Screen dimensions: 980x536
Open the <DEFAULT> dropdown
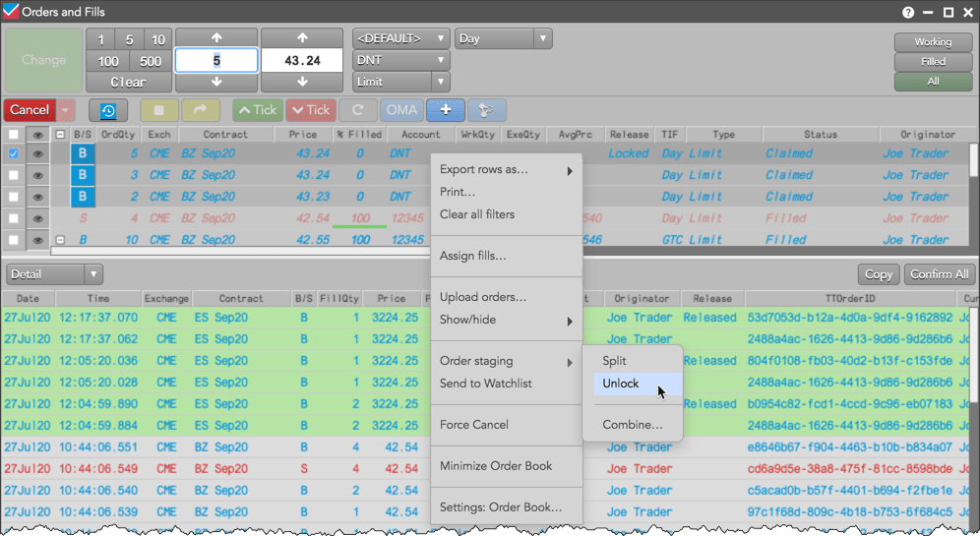400,38
